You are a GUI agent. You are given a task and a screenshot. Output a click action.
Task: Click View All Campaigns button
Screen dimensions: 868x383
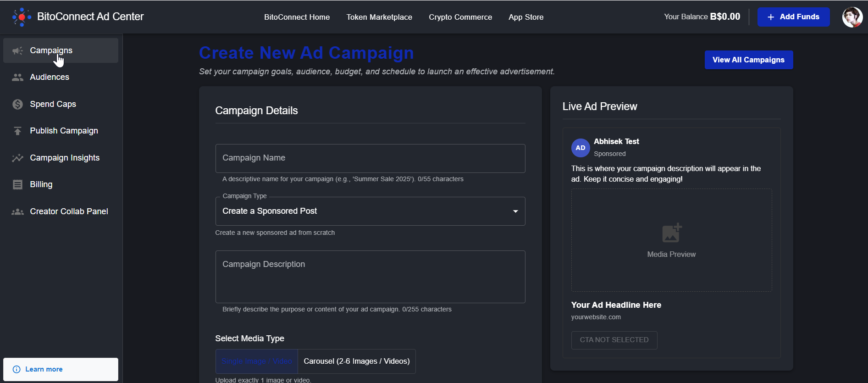tap(748, 60)
